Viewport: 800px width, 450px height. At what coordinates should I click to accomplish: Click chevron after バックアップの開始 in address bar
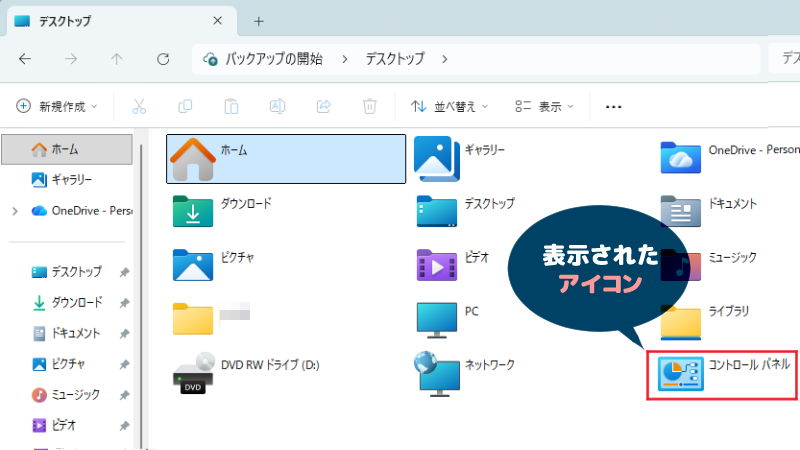point(345,59)
